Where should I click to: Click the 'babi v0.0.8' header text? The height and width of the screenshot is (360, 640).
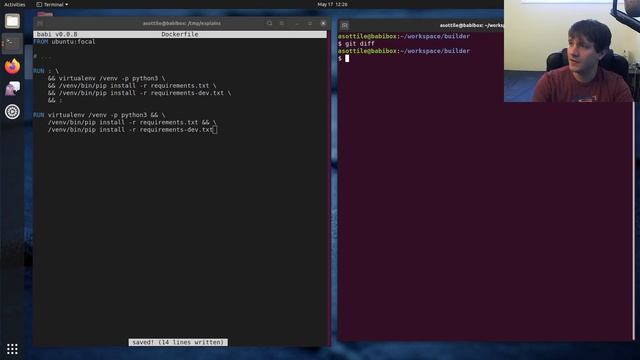click(x=57, y=34)
